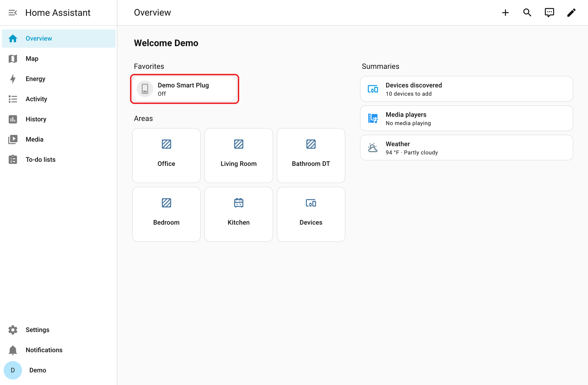Click the Notifications bell icon
This screenshot has height=385, width=588.
tap(13, 350)
